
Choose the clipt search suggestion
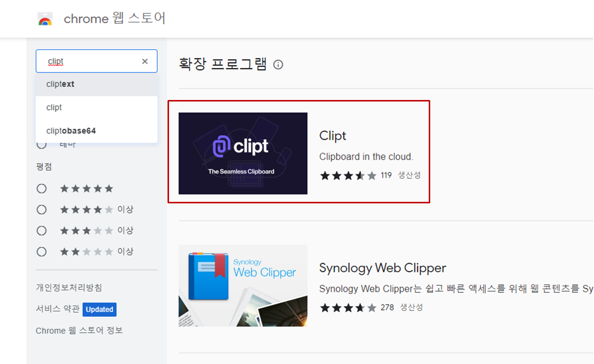click(x=97, y=107)
